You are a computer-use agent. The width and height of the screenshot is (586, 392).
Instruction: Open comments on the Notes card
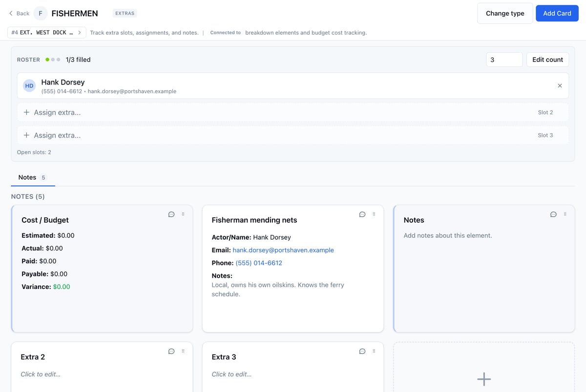pyautogui.click(x=553, y=214)
